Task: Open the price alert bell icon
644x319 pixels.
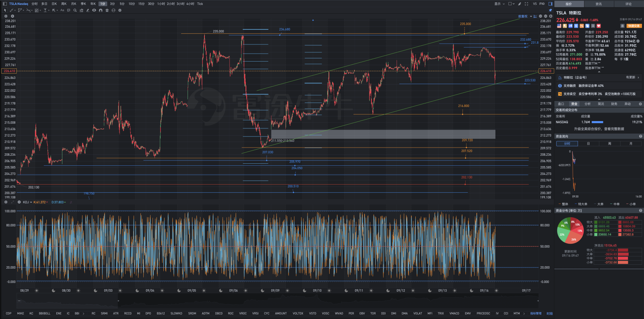Action: (x=622, y=26)
